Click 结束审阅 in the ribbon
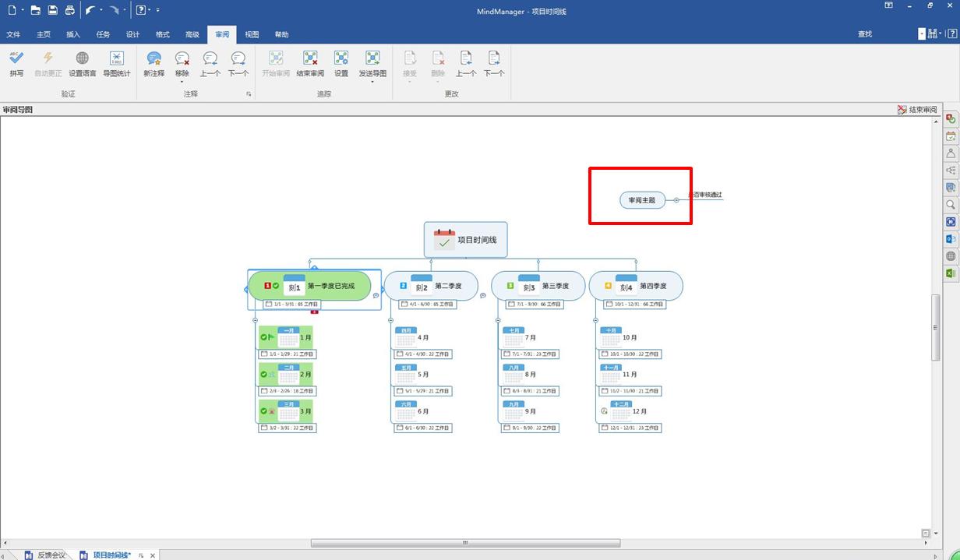Screen dimensions: 960x560 [x=310, y=63]
